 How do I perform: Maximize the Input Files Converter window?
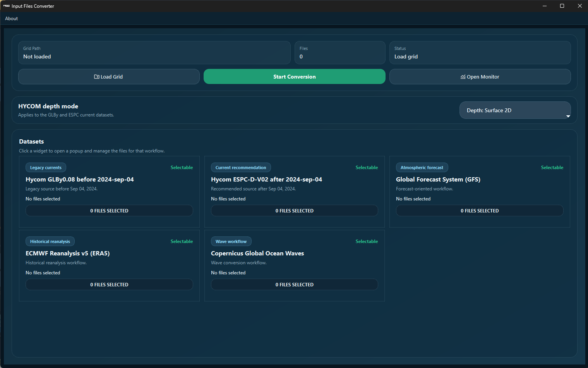pos(562,6)
